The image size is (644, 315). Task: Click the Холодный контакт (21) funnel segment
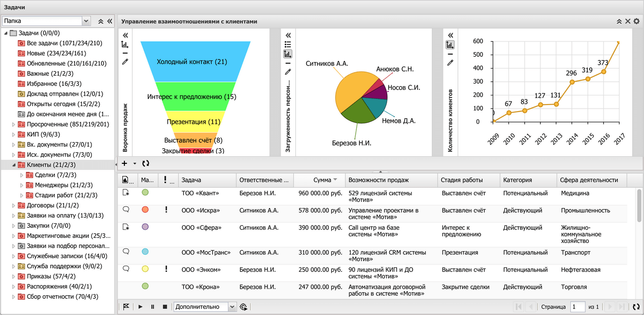pos(192,62)
